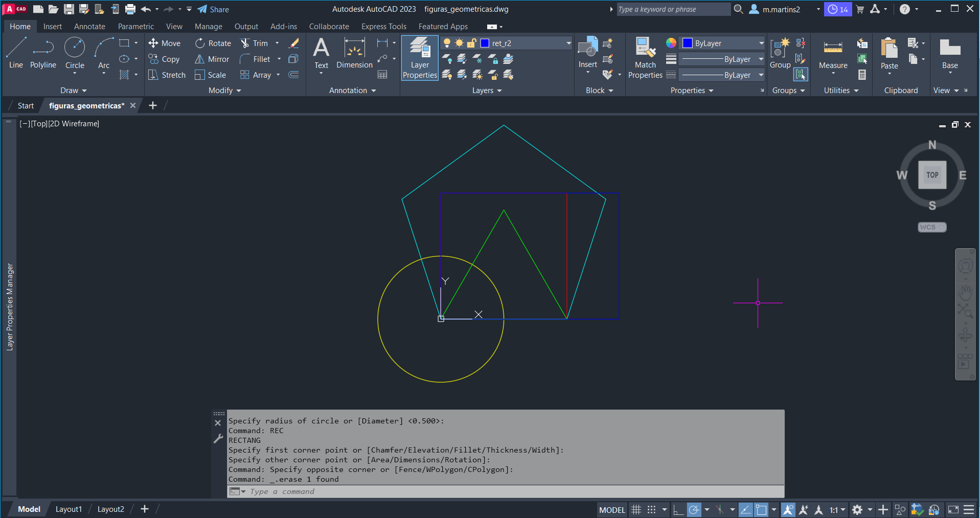The width and height of the screenshot is (980, 518).
Task: Toggle the drawing grid display
Action: pyautogui.click(x=636, y=510)
